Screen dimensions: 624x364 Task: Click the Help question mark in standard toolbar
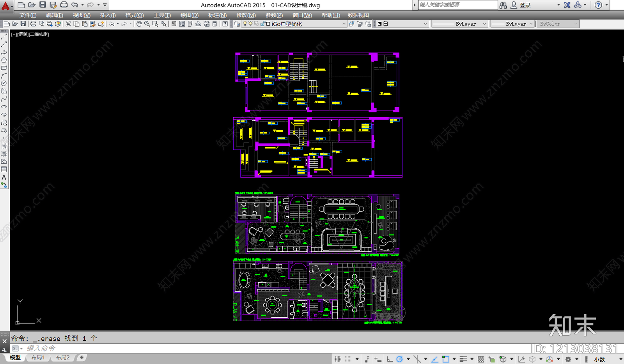225,24
